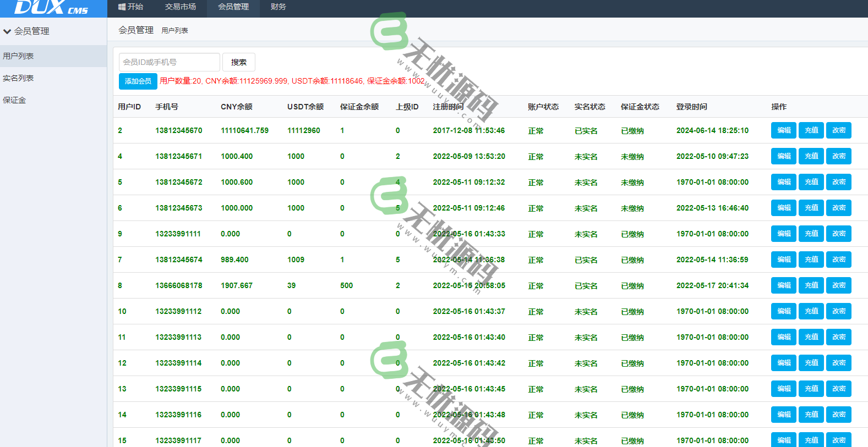This screenshot has height=447, width=868.
Task: Select 用户列表 in the sidebar
Action: click(x=19, y=56)
